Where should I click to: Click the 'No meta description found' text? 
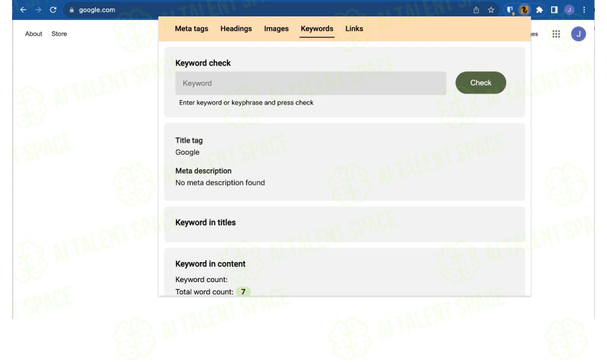click(220, 183)
